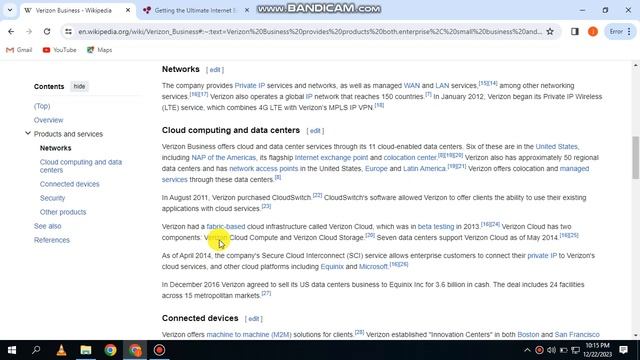Click the browser forward arrow

coord(29,31)
